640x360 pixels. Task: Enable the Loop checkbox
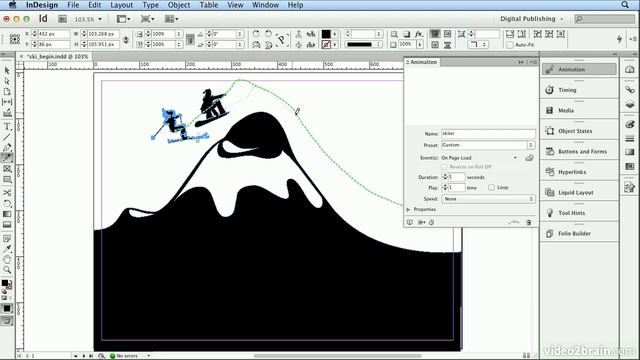pyautogui.click(x=491, y=187)
